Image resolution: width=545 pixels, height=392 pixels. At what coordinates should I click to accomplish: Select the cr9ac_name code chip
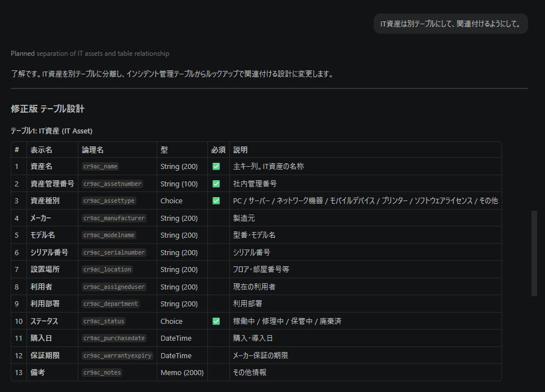point(100,167)
